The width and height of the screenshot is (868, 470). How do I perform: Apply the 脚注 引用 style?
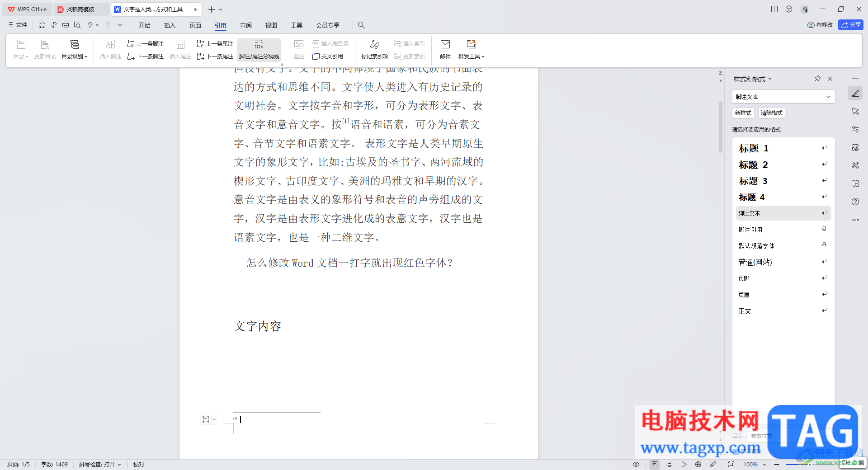(x=783, y=230)
